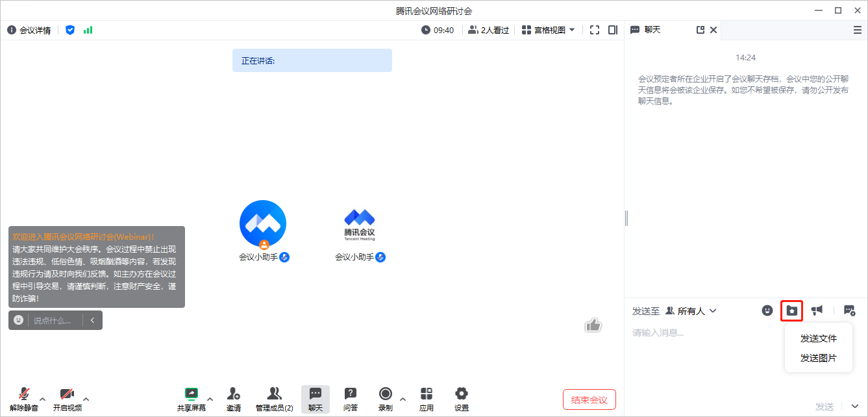Click the 发送 send button
This screenshot has height=417, width=868.
point(825,407)
